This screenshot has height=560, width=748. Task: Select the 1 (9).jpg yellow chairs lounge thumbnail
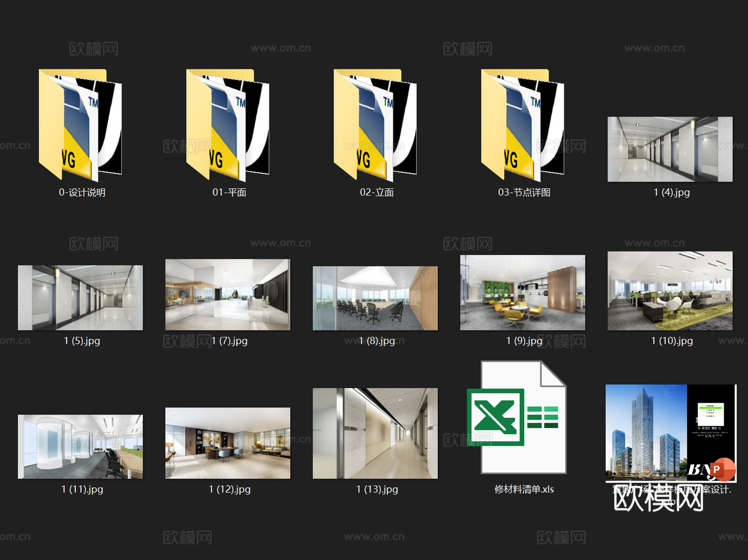pos(523,293)
